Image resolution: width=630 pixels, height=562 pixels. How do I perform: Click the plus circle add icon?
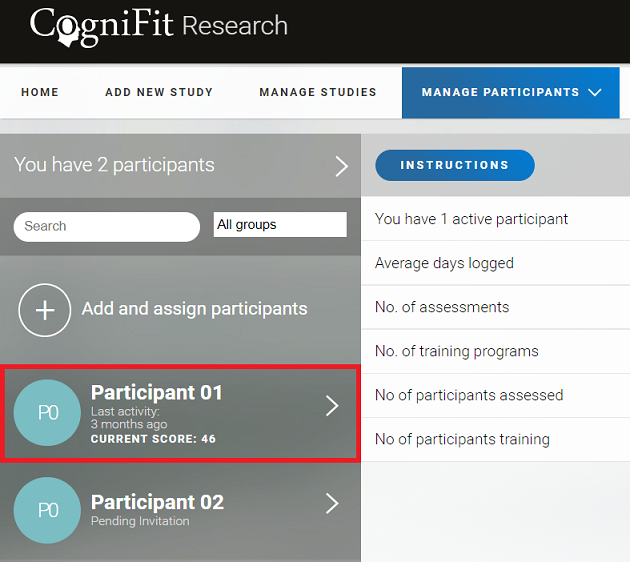pyautogui.click(x=45, y=309)
